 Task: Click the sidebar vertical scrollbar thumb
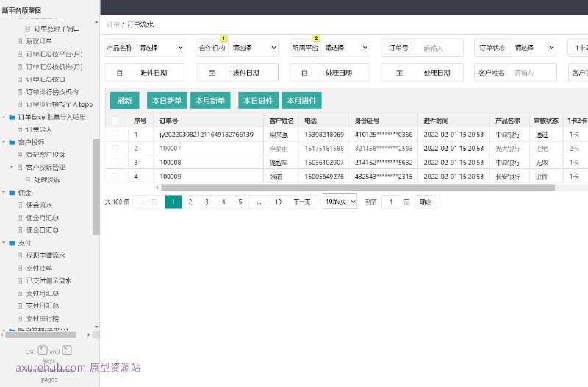pyautogui.click(x=96, y=187)
